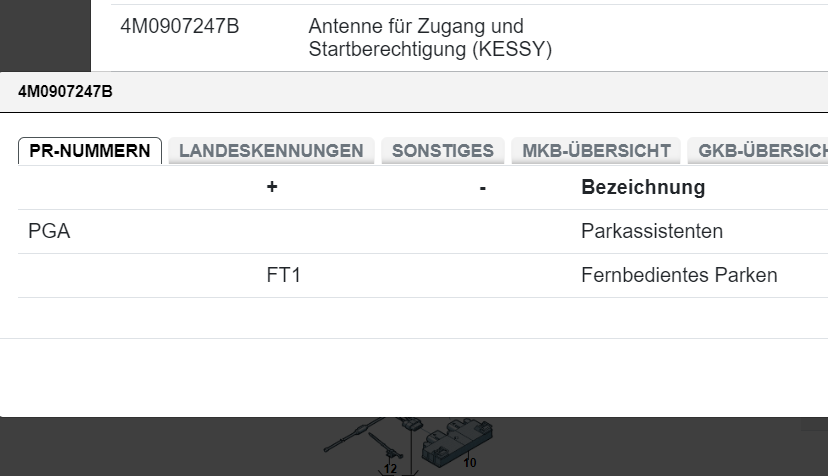Switch to the PR-NUMMERN tab

(90, 151)
